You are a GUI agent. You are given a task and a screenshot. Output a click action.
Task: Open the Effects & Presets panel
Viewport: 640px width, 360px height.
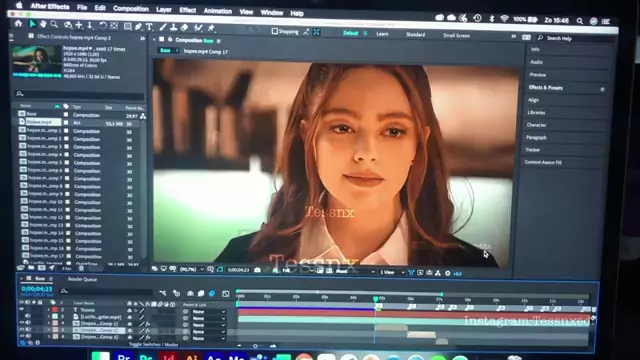click(x=545, y=88)
